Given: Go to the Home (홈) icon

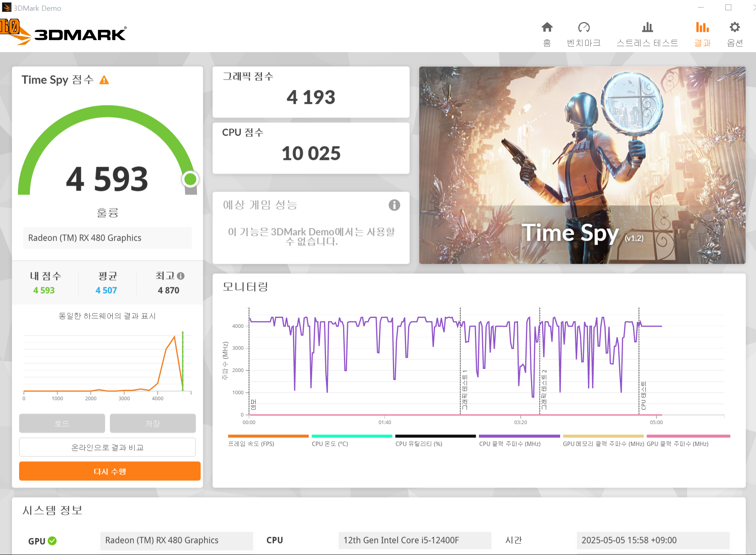Looking at the screenshot, I should click(x=547, y=27).
